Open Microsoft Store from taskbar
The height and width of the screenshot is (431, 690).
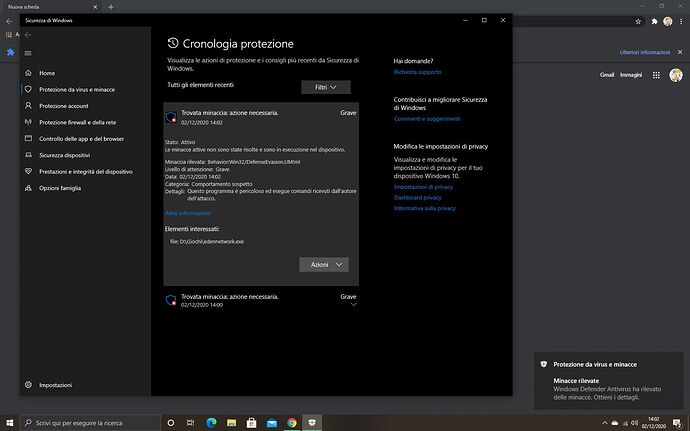pos(252,423)
